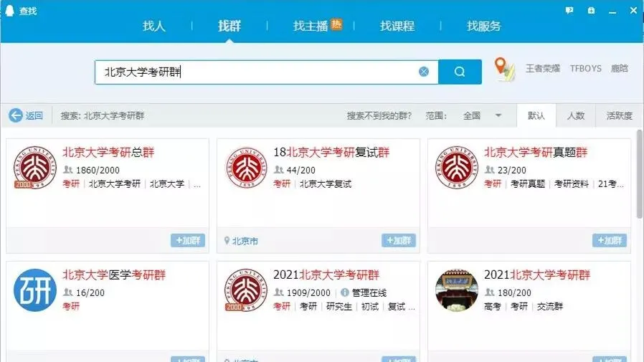This screenshot has height=362, width=644.
Task: Click the back arrow 返回 icon
Action: coord(16,115)
